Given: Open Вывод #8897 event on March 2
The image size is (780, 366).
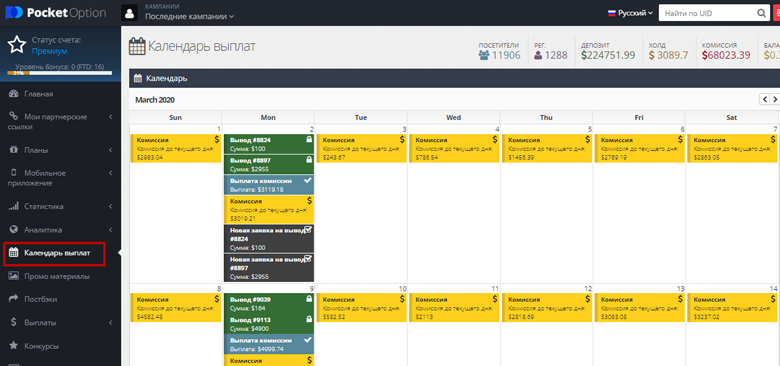Looking at the screenshot, I should point(269,165).
